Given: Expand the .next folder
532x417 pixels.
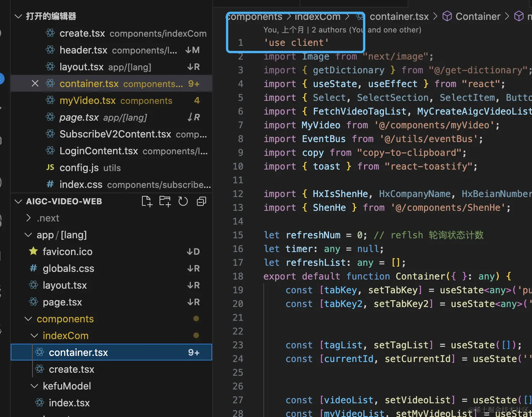Looking at the screenshot, I should click(28, 218).
